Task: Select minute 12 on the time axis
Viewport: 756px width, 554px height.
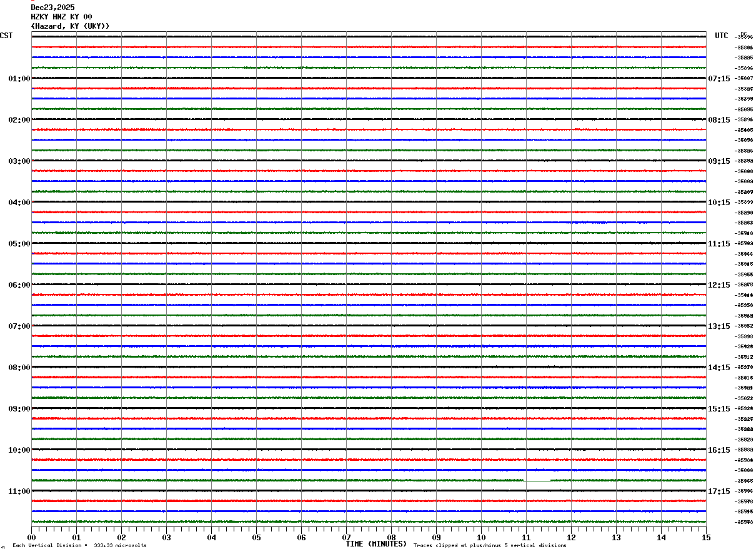Action: [571, 537]
